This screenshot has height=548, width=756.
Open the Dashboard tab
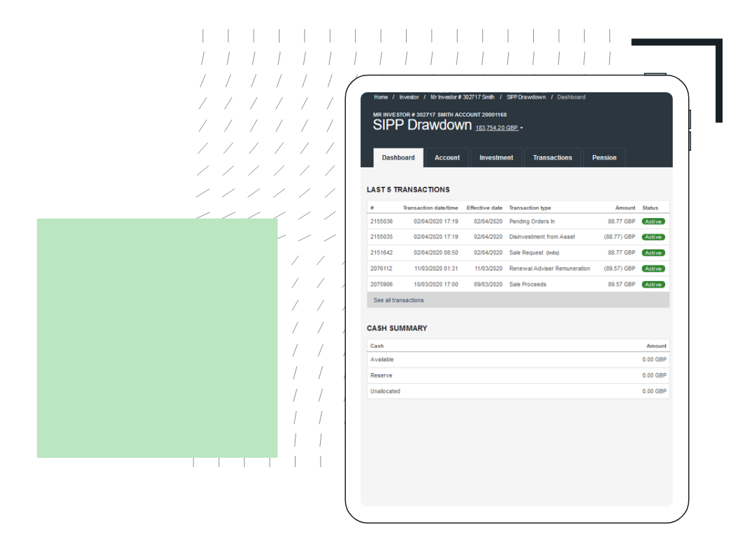coord(398,158)
